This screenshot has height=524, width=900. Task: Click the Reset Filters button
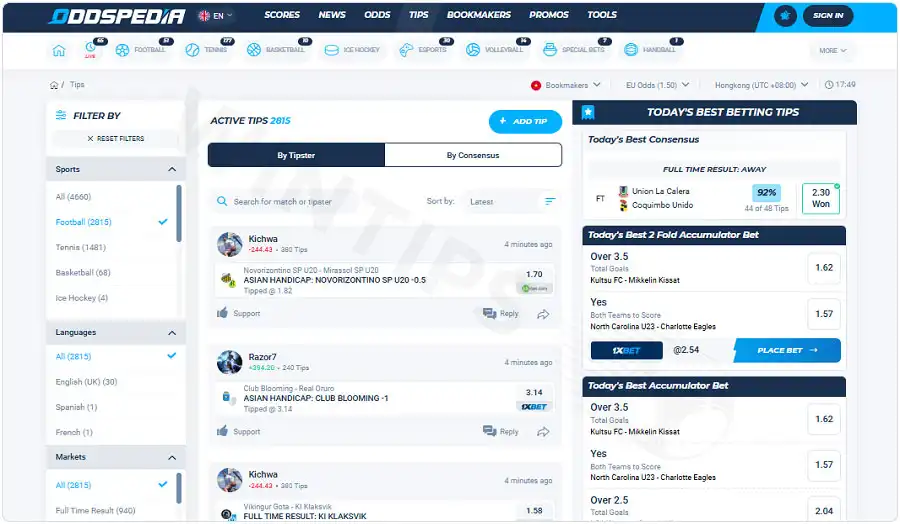coord(116,138)
